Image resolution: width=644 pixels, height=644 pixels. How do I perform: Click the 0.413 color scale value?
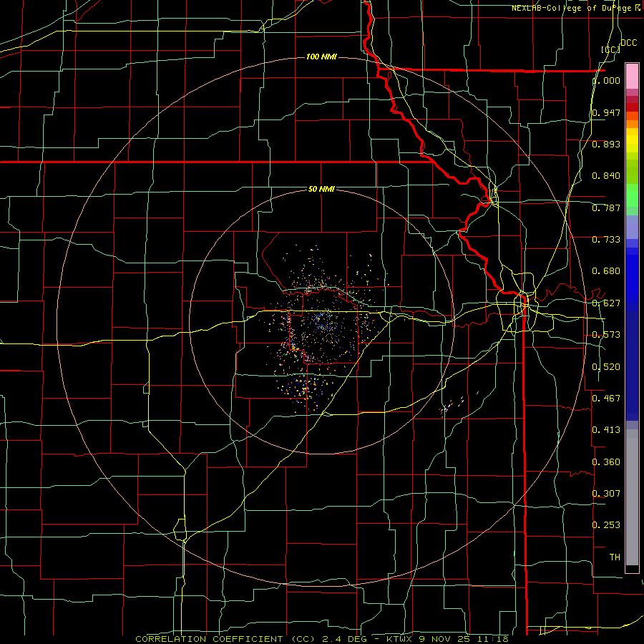tap(606, 430)
